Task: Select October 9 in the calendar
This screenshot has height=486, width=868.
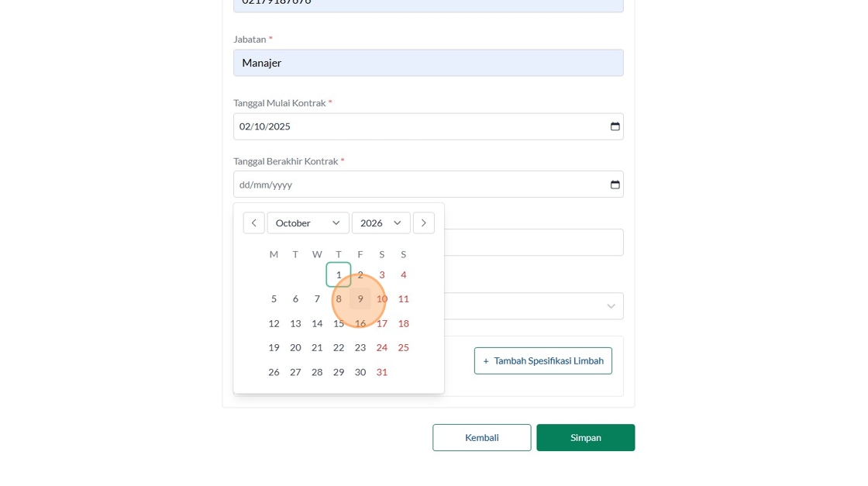Action: pyautogui.click(x=360, y=299)
